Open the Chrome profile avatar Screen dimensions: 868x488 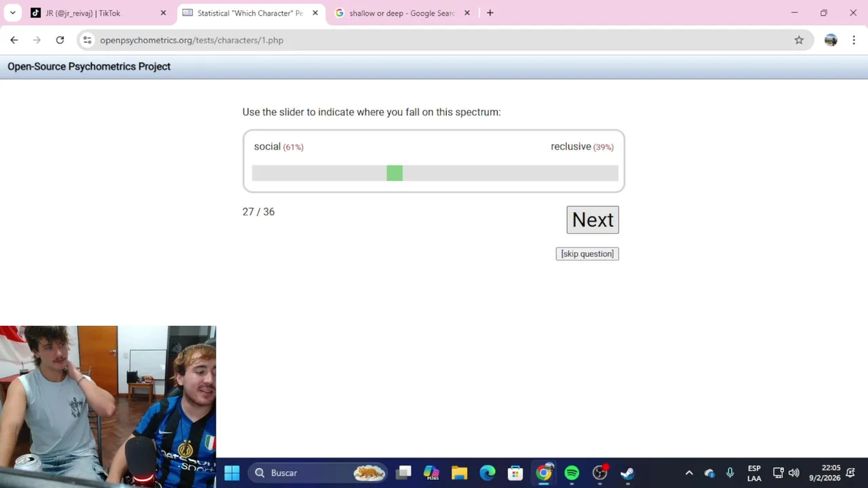[x=831, y=40]
